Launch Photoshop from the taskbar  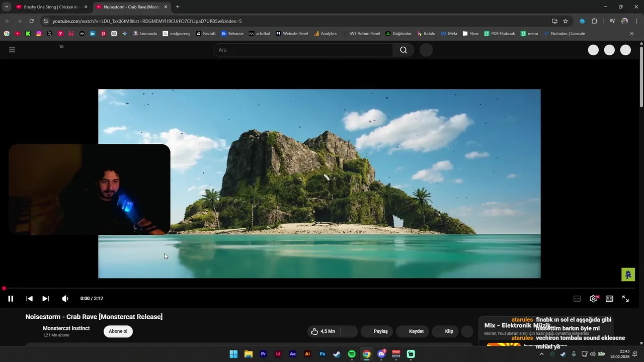(x=323, y=354)
